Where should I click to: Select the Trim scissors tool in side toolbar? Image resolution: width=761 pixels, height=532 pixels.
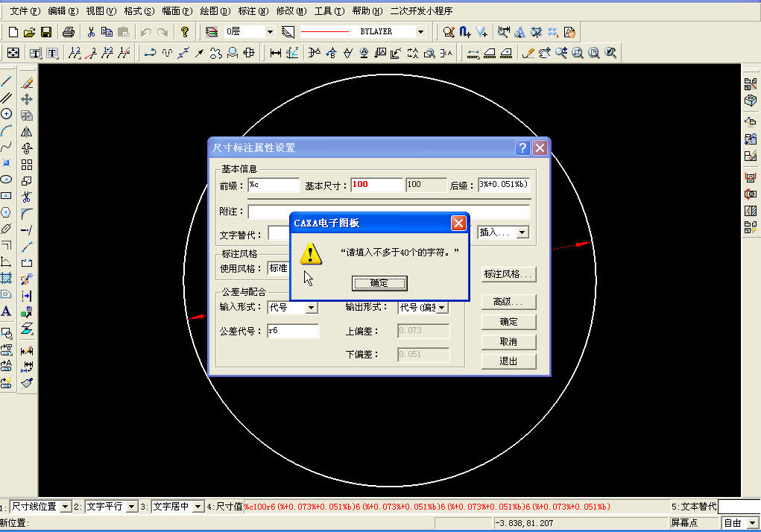[27, 197]
